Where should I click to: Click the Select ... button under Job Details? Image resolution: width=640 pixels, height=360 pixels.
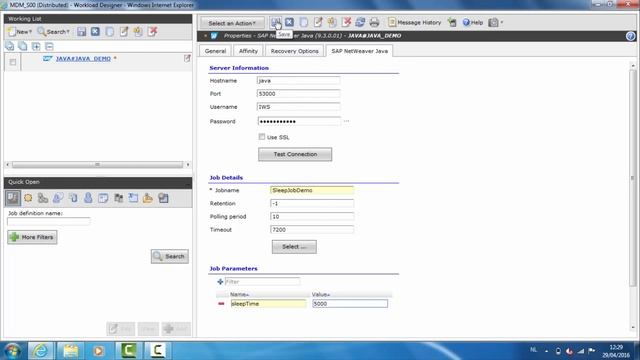pos(294,247)
